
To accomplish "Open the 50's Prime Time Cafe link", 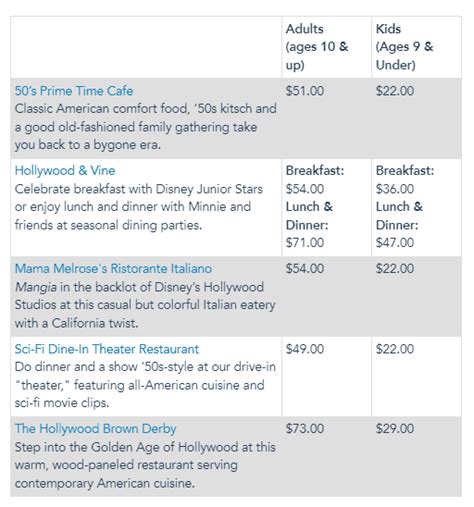I will point(74,91).
